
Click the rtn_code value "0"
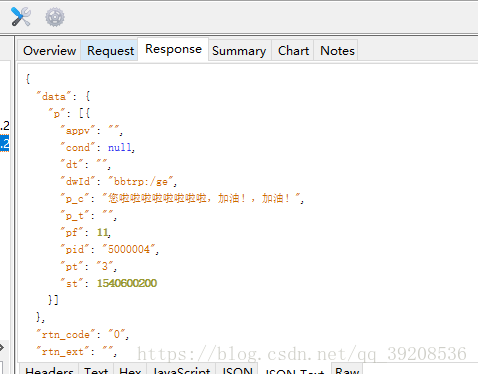[117, 334]
